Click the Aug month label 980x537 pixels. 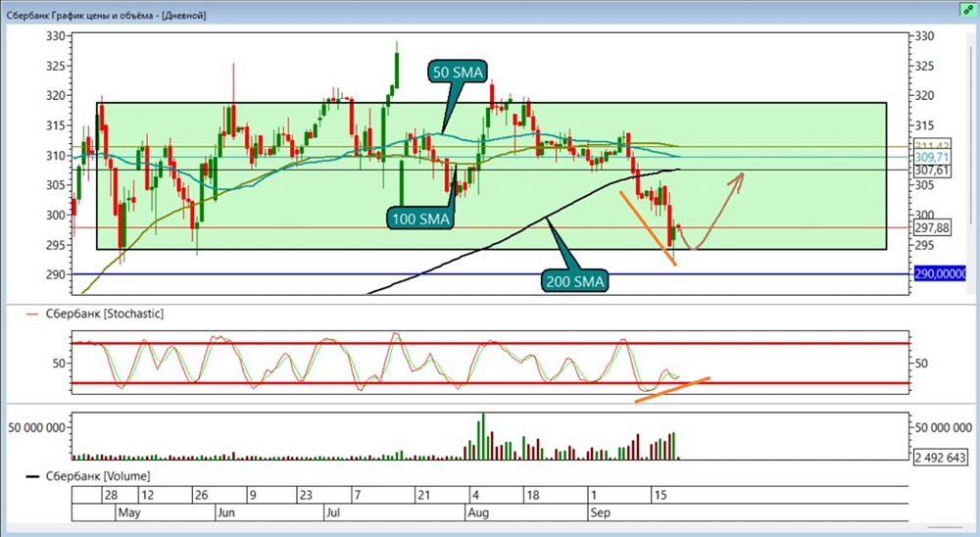tap(478, 513)
